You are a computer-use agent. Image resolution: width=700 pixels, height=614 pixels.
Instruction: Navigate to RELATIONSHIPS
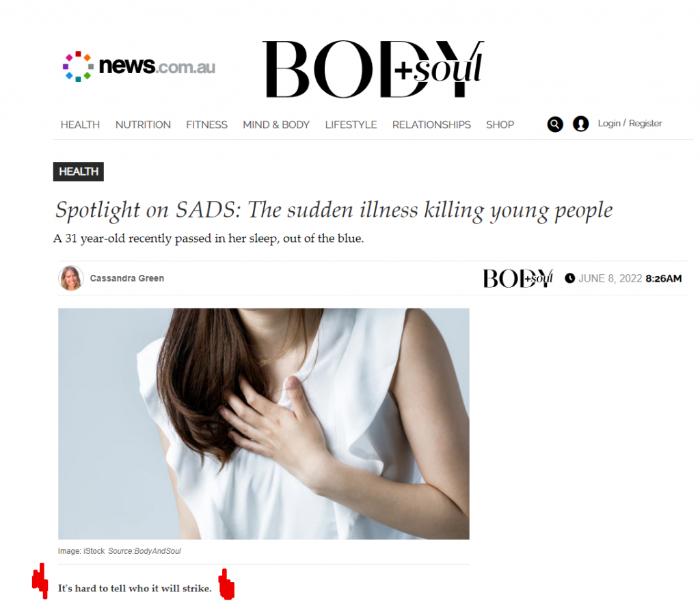(x=432, y=124)
